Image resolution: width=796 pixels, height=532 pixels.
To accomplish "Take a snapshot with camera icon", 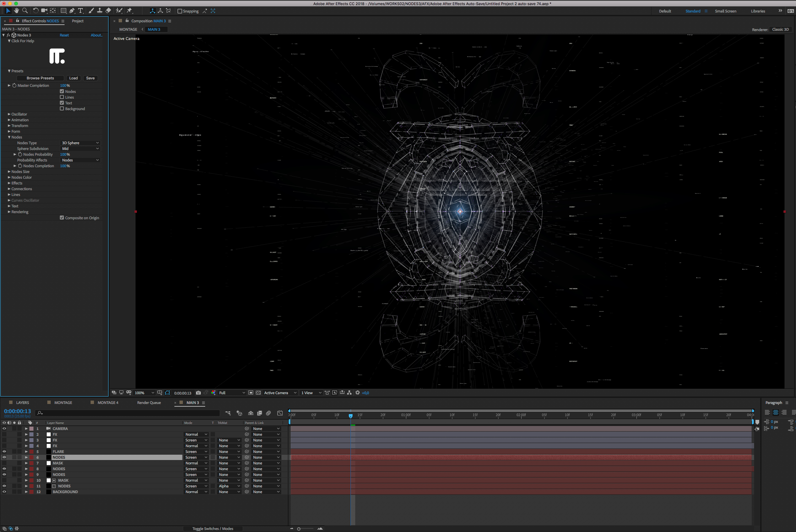I will point(198,392).
